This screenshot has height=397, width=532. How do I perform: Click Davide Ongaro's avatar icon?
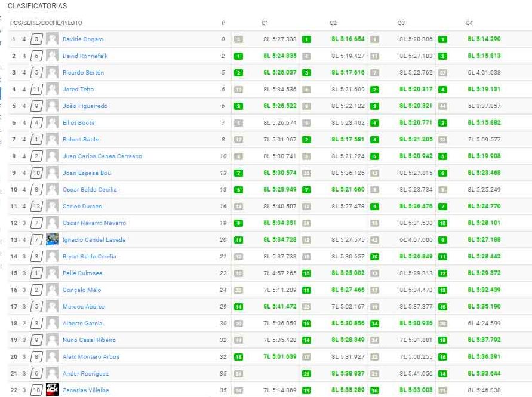52,39
